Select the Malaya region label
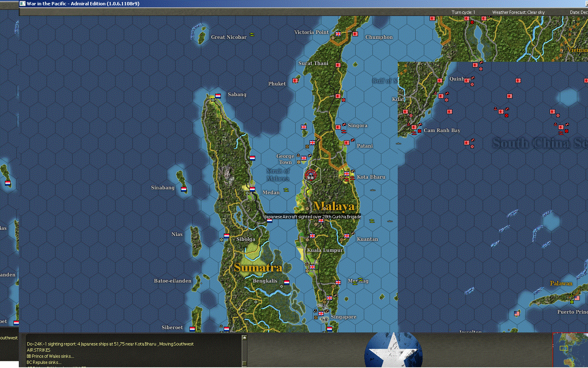 [334, 206]
